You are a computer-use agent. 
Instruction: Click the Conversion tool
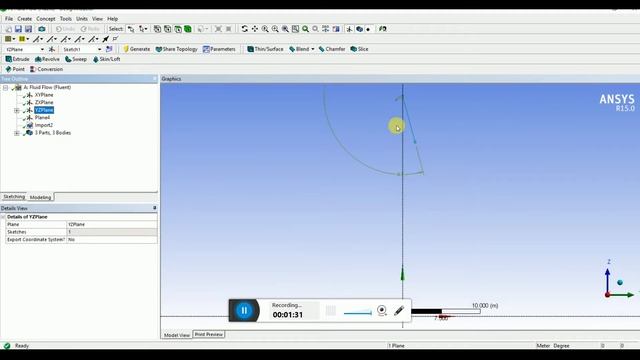pos(47,69)
